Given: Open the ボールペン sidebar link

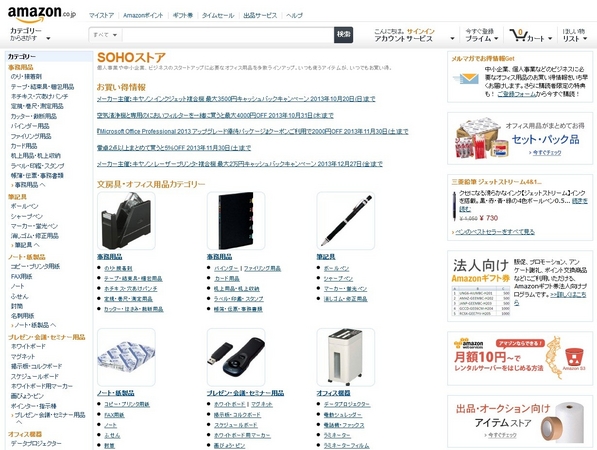Looking at the screenshot, I should [x=24, y=206].
